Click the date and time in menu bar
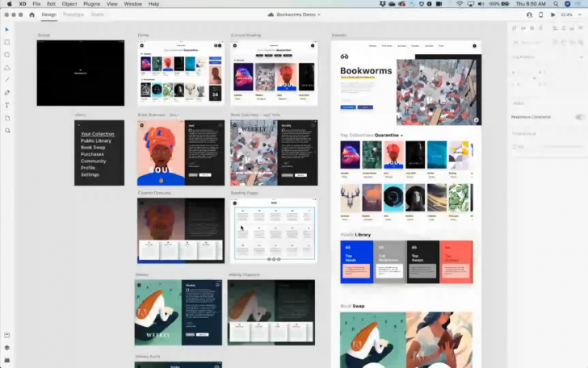 [531, 4]
